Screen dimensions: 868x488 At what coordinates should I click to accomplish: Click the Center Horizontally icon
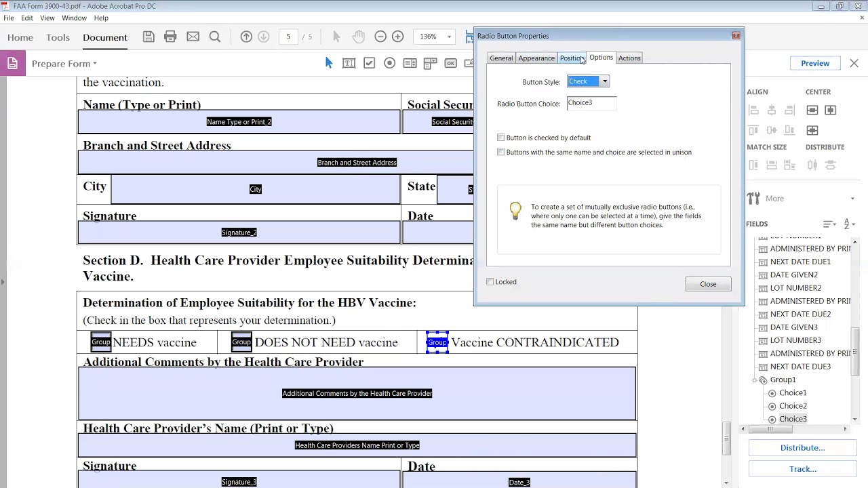pos(831,110)
